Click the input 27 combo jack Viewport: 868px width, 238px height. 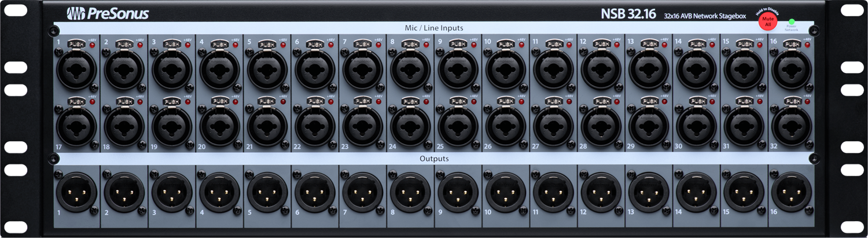(553, 126)
